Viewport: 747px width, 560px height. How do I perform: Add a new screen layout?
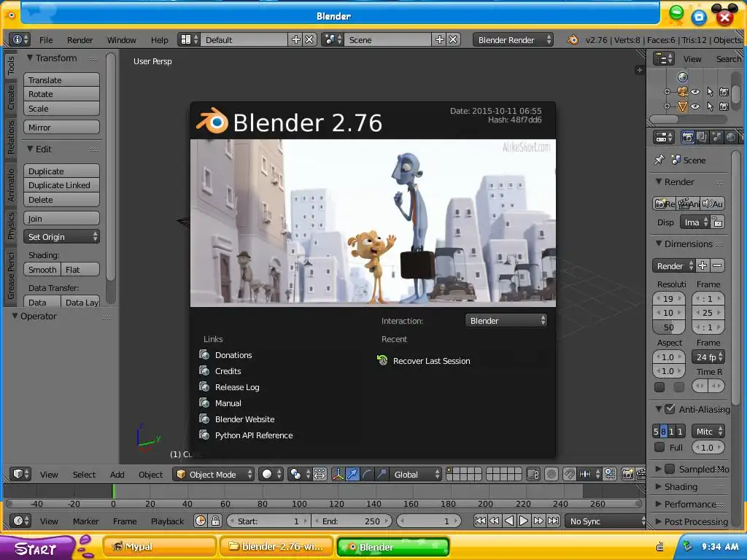tap(296, 39)
